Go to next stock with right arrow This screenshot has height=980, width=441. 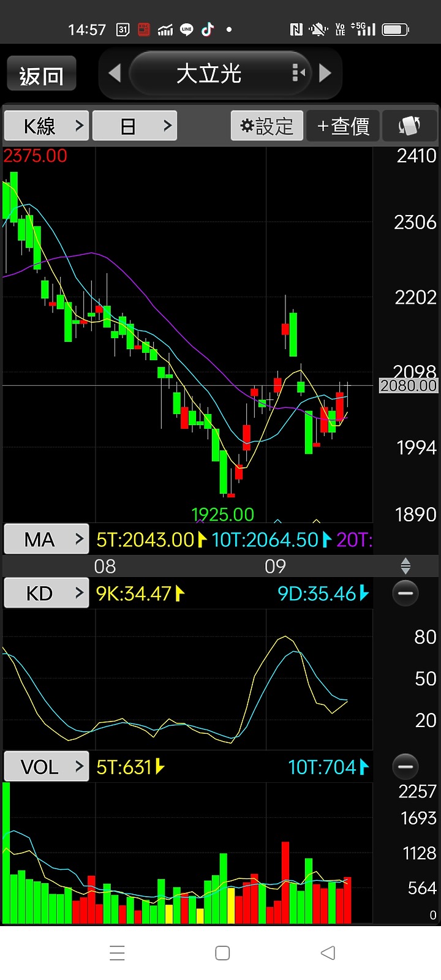coord(325,73)
